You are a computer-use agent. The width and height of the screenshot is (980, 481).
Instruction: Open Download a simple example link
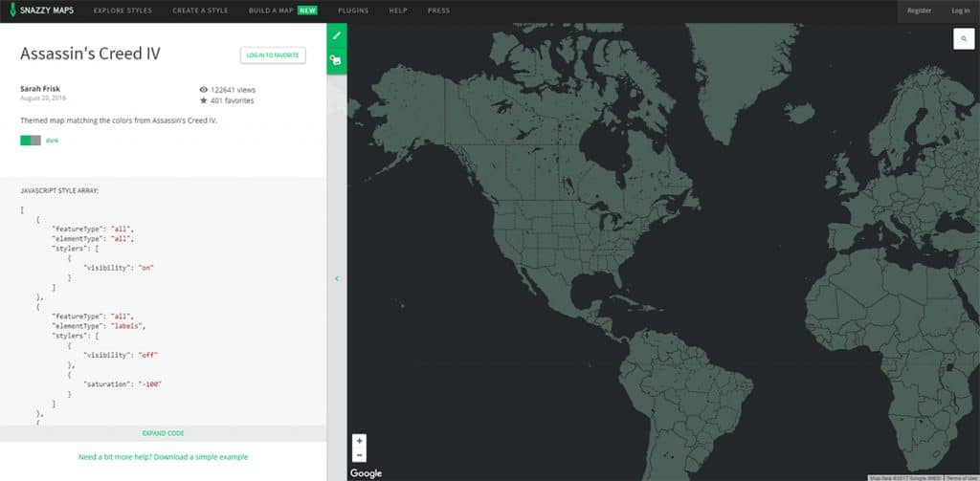pyautogui.click(x=163, y=457)
